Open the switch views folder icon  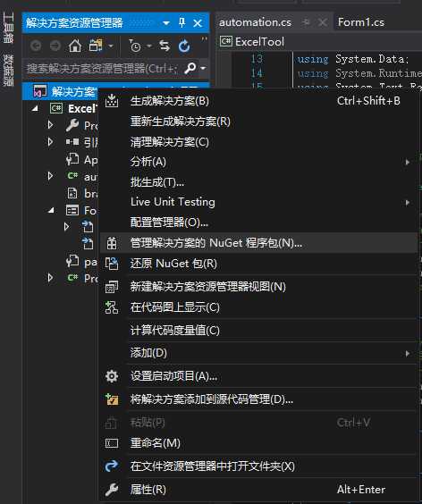click(x=96, y=46)
